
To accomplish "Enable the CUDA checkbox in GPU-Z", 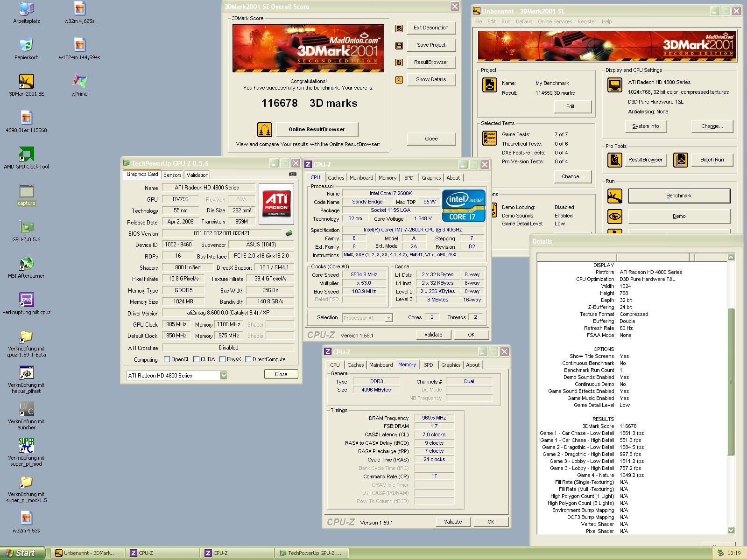I will coord(197,359).
